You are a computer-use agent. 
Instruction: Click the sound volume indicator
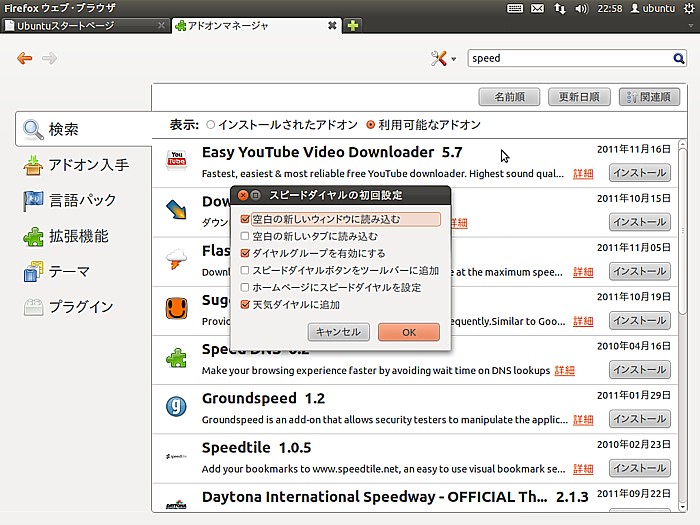point(581,8)
